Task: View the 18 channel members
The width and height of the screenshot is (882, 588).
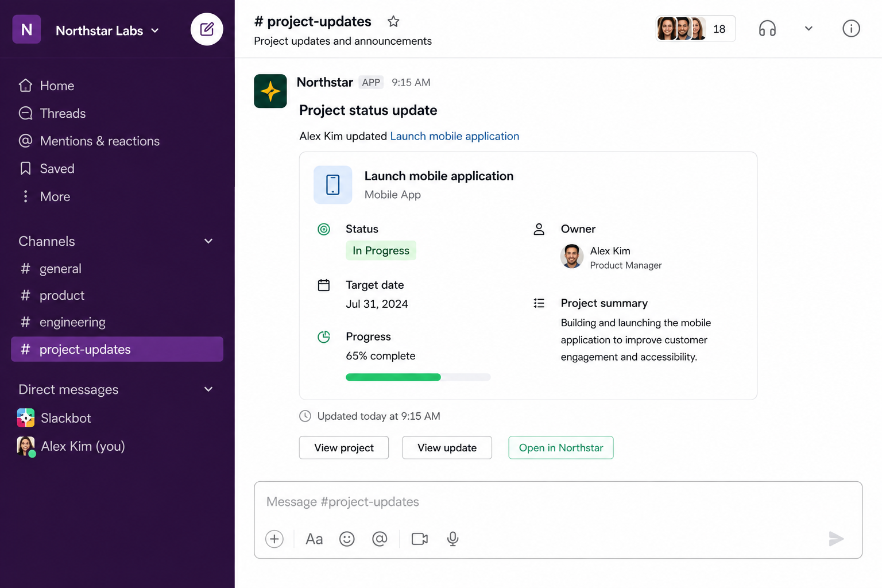Action: (695, 29)
